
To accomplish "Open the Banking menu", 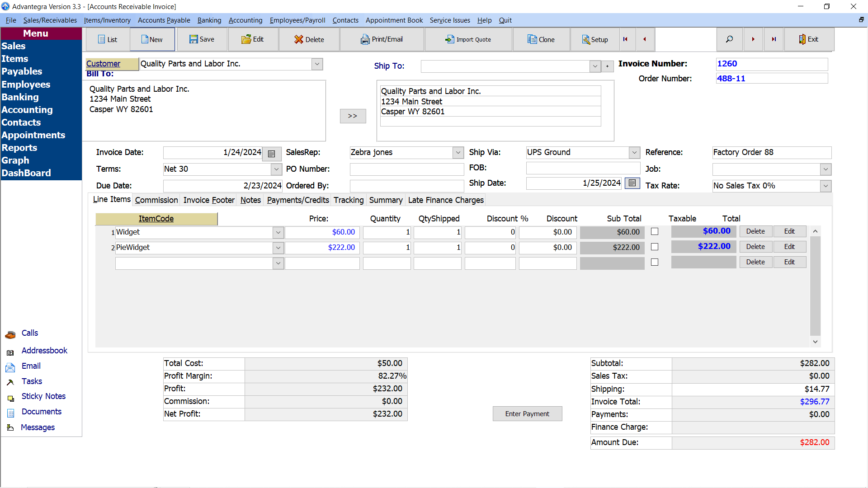I will (x=209, y=20).
